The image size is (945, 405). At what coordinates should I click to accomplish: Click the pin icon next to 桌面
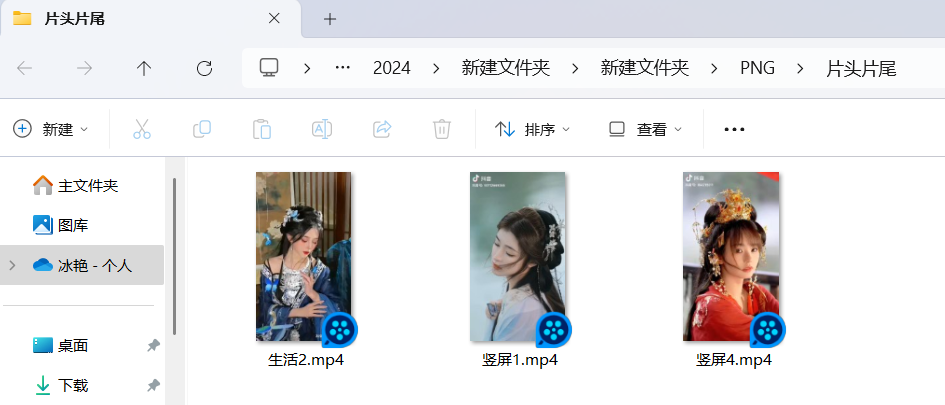[153, 345]
